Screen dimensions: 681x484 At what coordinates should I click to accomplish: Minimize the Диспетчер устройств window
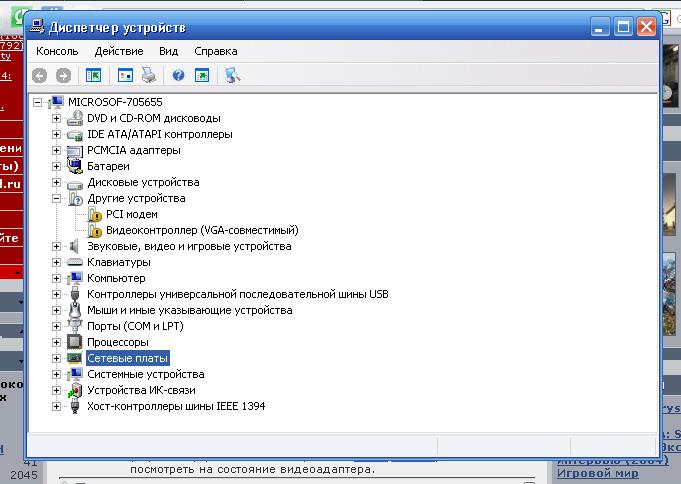[x=600, y=27]
